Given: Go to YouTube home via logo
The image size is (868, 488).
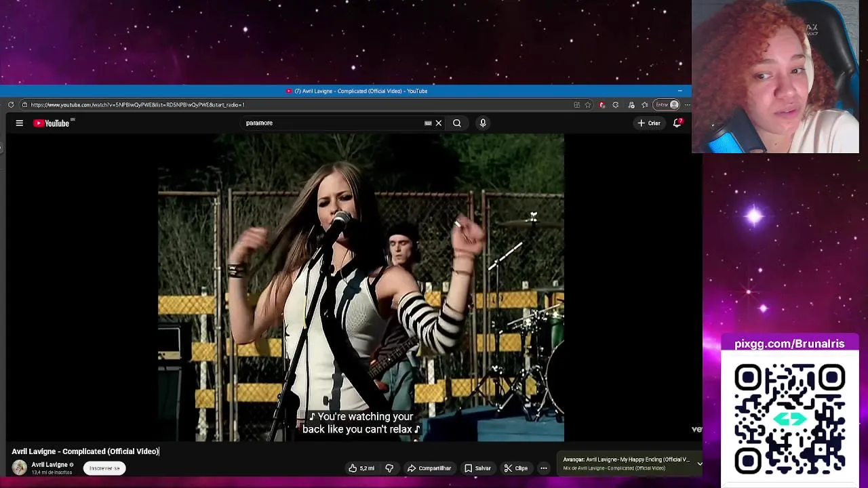Looking at the screenshot, I should tap(52, 123).
